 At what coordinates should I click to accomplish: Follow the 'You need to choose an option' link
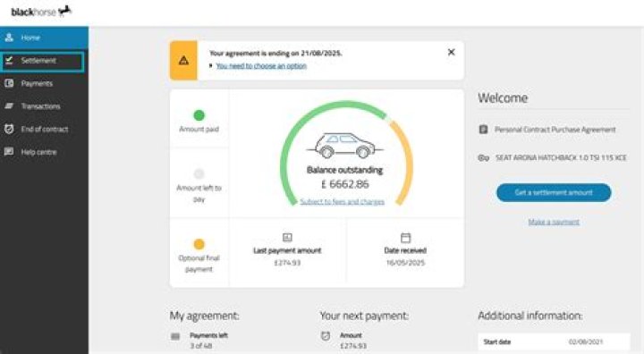pyautogui.click(x=261, y=66)
